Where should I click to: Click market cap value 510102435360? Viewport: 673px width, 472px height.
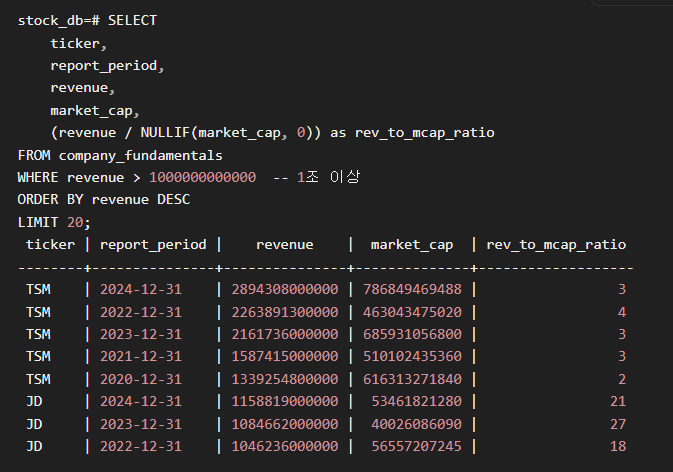tap(412, 357)
